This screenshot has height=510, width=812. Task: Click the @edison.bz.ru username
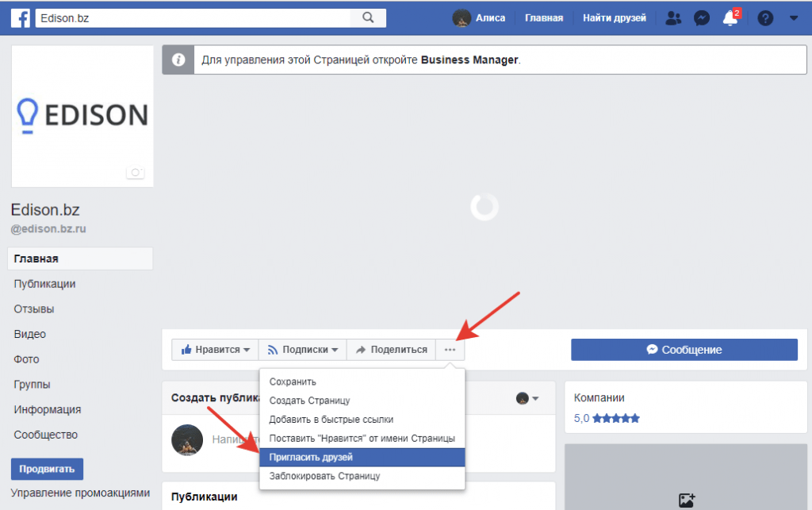[x=48, y=229]
